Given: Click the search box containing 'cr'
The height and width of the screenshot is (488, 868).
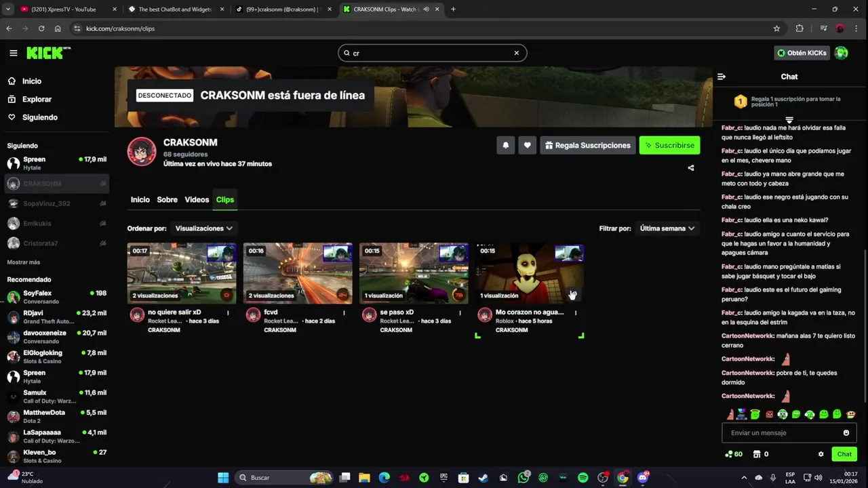Looking at the screenshot, I should [x=432, y=53].
